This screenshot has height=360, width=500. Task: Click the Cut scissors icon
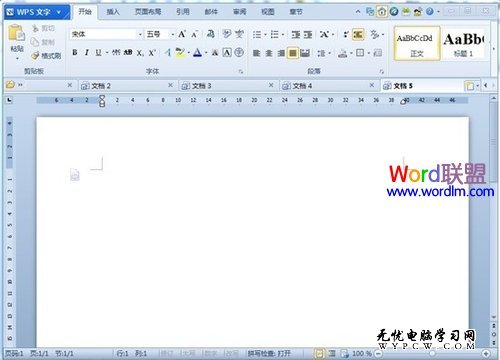tap(35, 28)
